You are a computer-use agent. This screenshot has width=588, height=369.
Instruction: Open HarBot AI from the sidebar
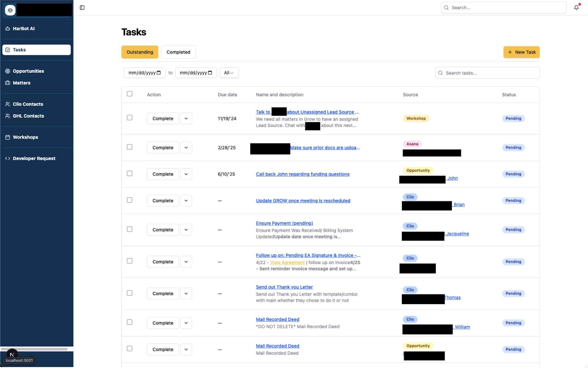pos(24,28)
